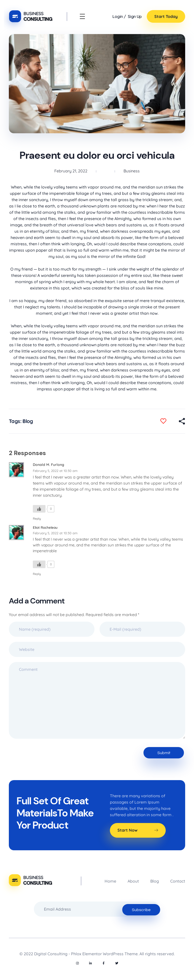Open the Blog footer menu item
194x980 pixels.
pyautogui.click(x=154, y=881)
